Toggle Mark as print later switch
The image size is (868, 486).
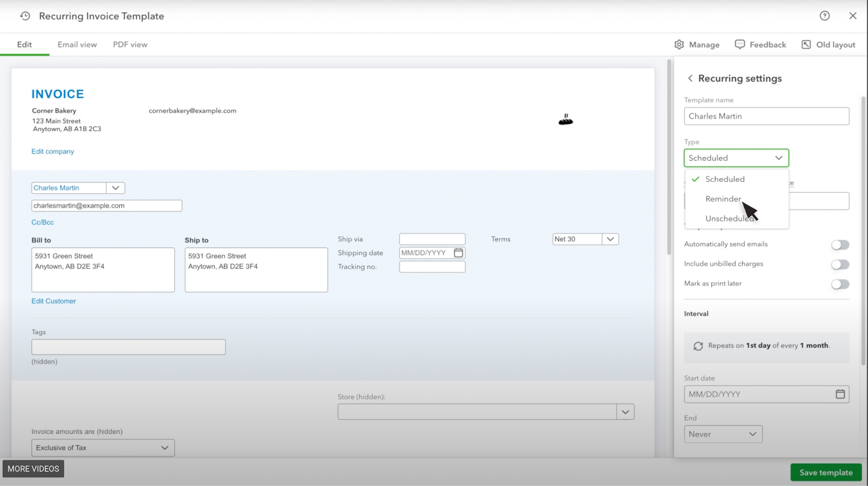pyautogui.click(x=840, y=284)
